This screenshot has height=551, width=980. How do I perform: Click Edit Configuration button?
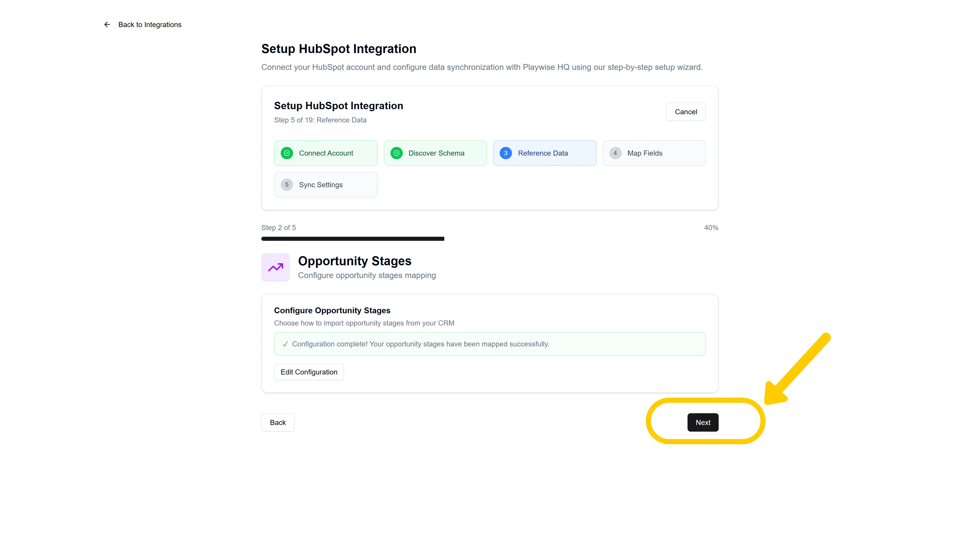(x=309, y=372)
